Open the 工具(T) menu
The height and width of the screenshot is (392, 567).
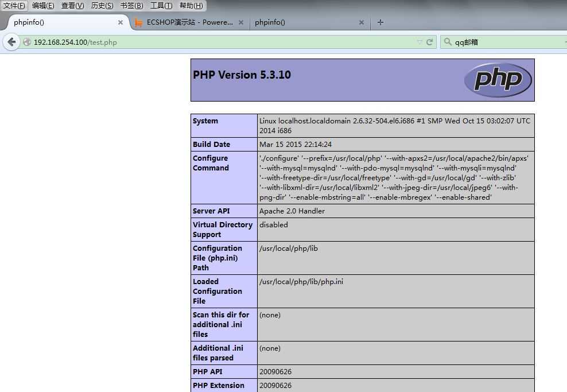click(x=161, y=5)
